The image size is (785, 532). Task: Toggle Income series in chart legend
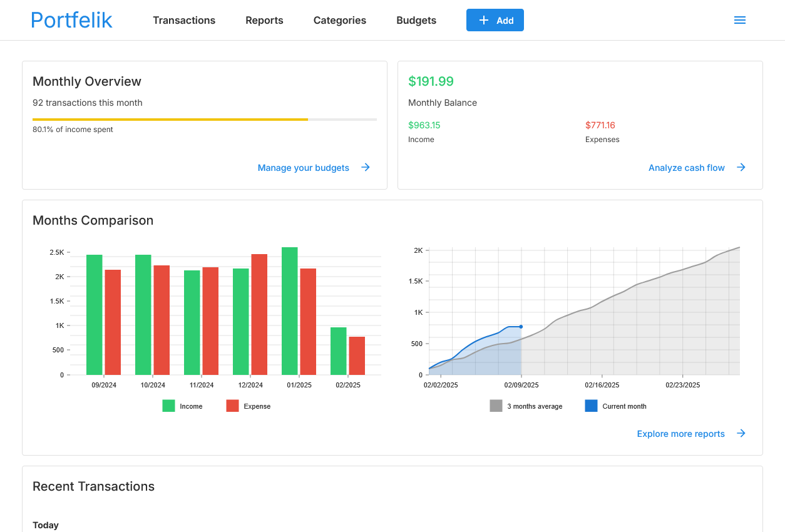point(182,406)
